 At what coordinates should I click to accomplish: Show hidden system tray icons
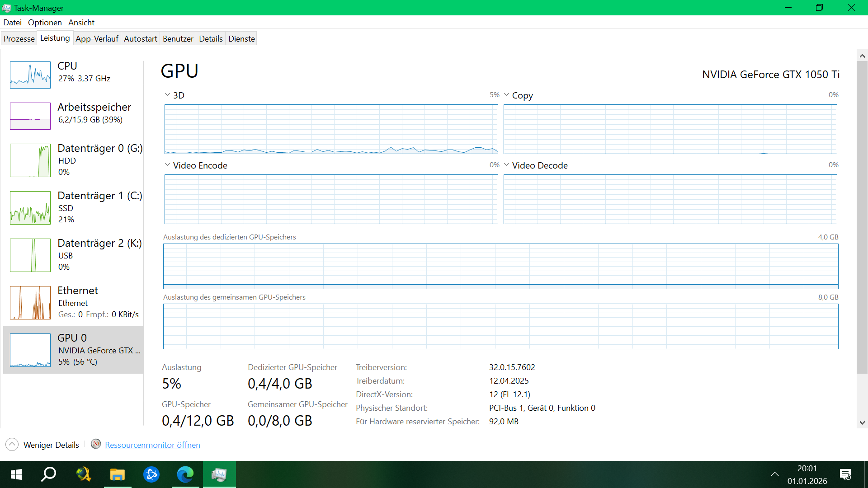[774, 474]
